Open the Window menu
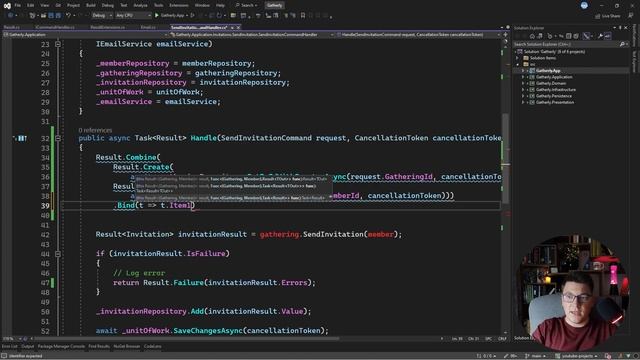Screen dimensions: 640x360 click(x=202, y=5)
